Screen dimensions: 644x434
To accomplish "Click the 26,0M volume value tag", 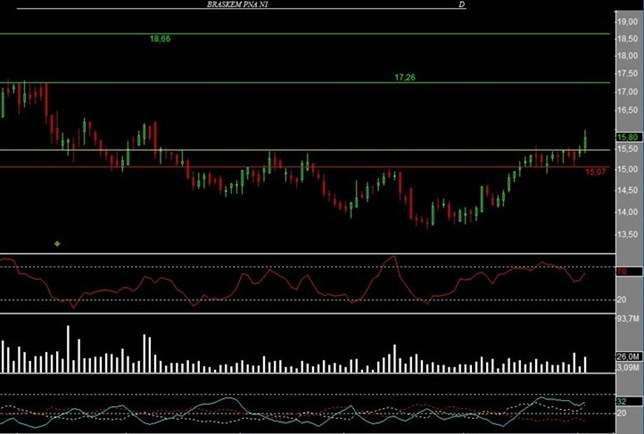I will coord(627,357).
